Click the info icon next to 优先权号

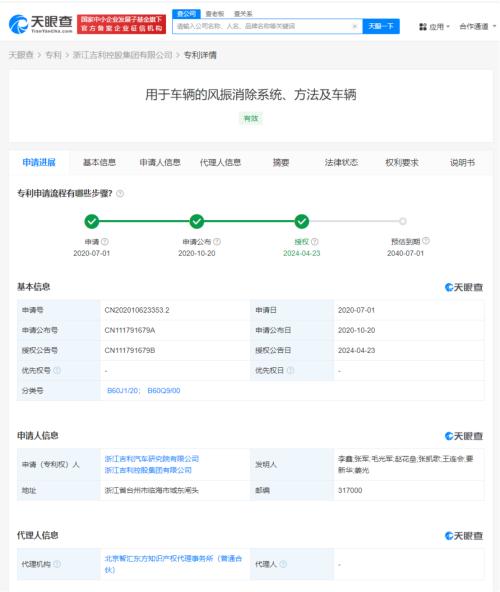click(57, 370)
